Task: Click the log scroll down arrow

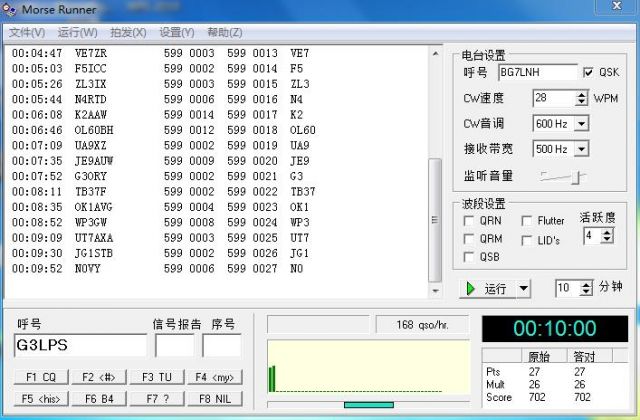Action: click(435, 291)
